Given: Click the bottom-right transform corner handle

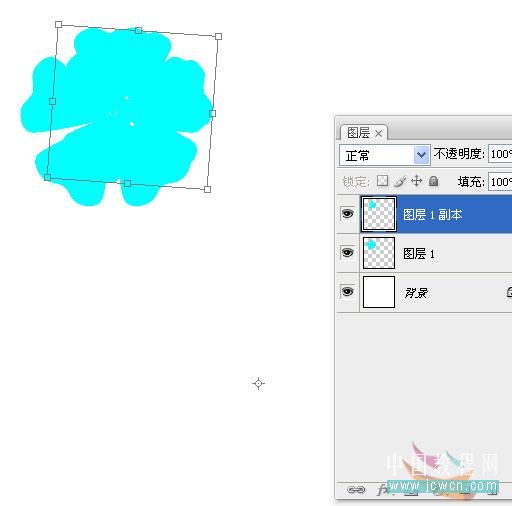Looking at the screenshot, I should [x=207, y=189].
